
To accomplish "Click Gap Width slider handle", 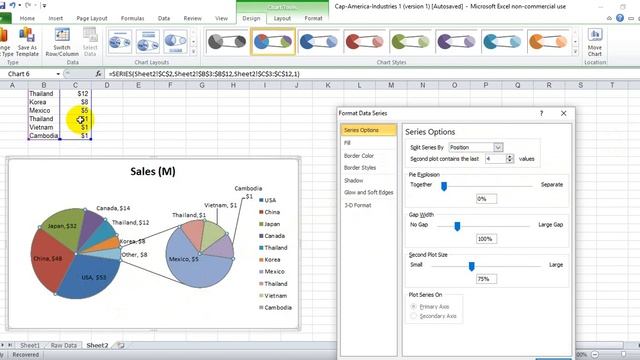I will (457, 226).
